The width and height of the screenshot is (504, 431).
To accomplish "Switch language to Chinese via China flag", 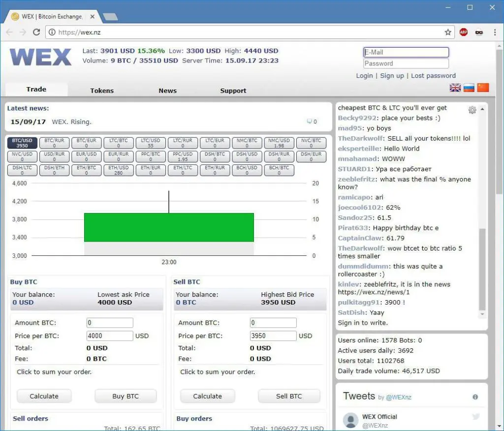I will click(x=483, y=88).
